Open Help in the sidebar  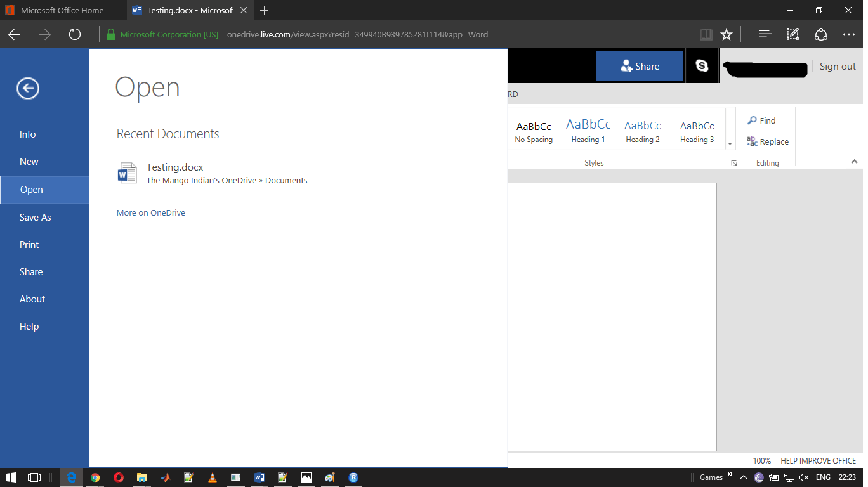pos(29,327)
